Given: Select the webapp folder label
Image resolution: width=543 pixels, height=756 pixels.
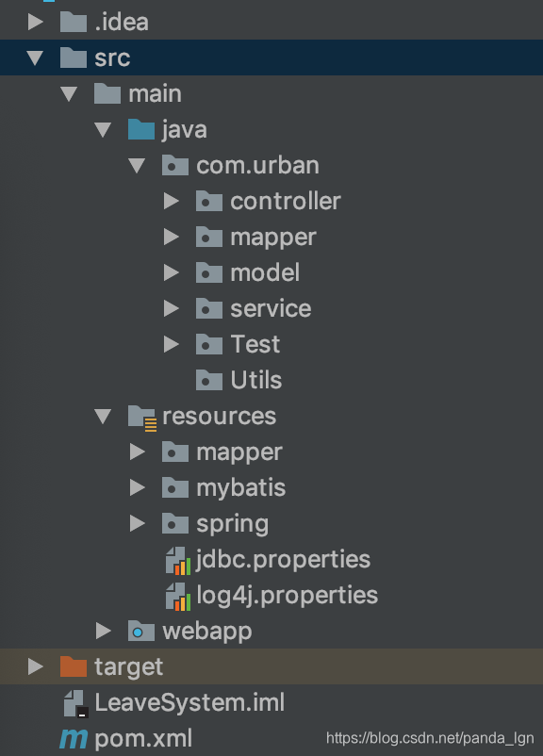Looking at the screenshot, I should [207, 632].
